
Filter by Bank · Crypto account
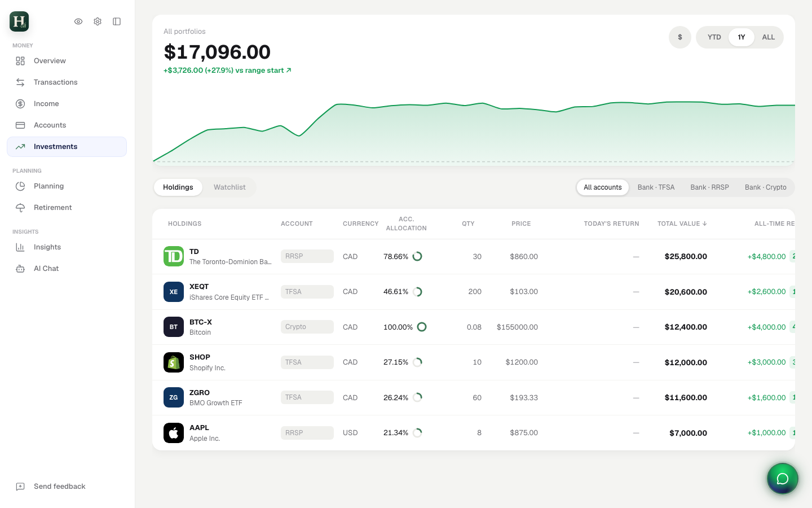click(x=765, y=187)
